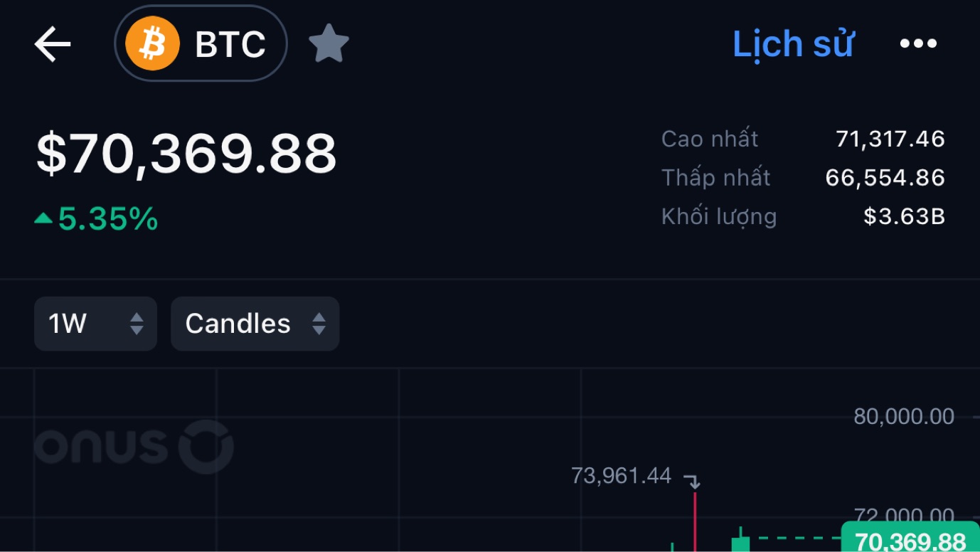Click the $70,369.88 current price text

(186, 152)
